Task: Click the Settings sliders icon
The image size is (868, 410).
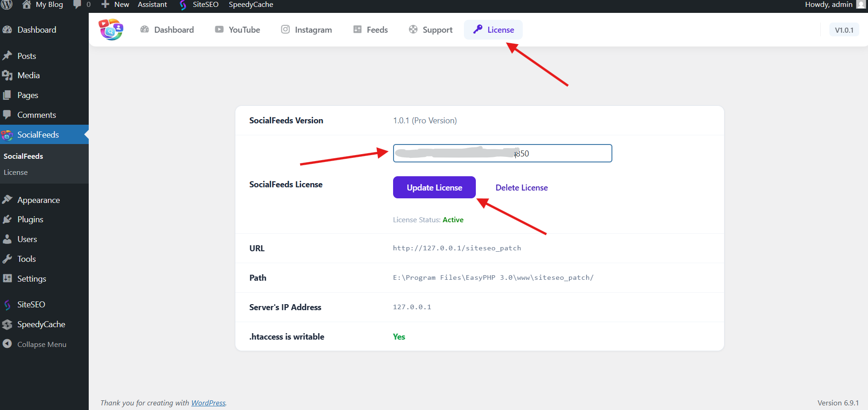Action: pos(7,278)
